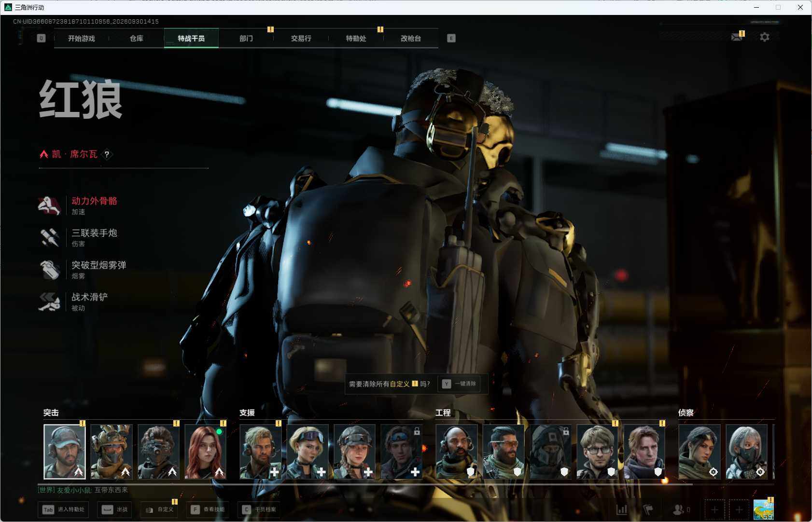Select the 三联装手炮 skill icon
Screen dimensions: 812x522
(x=49, y=237)
